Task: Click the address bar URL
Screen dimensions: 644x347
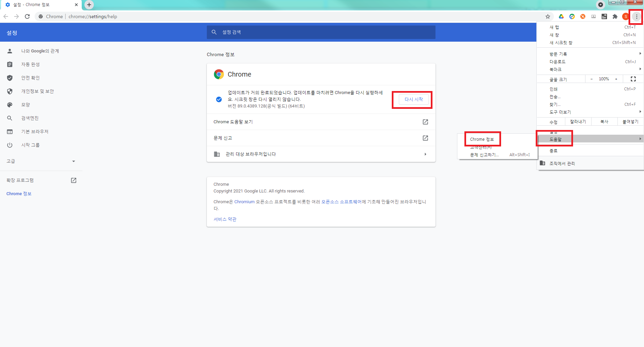Action: coord(93,16)
